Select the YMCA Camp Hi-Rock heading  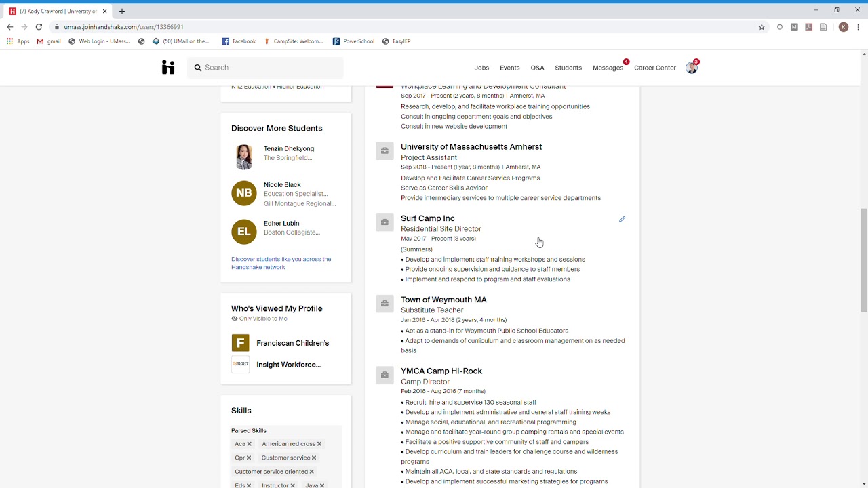[441, 371]
